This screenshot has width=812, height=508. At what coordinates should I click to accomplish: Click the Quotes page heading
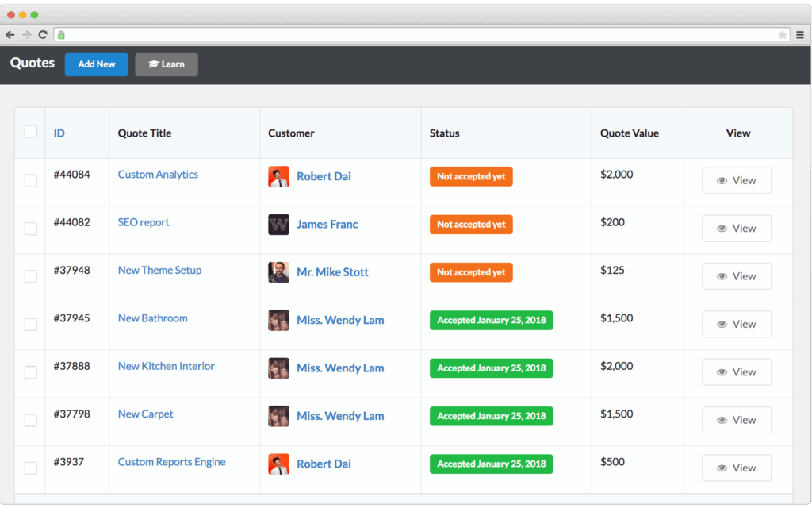pyautogui.click(x=32, y=63)
